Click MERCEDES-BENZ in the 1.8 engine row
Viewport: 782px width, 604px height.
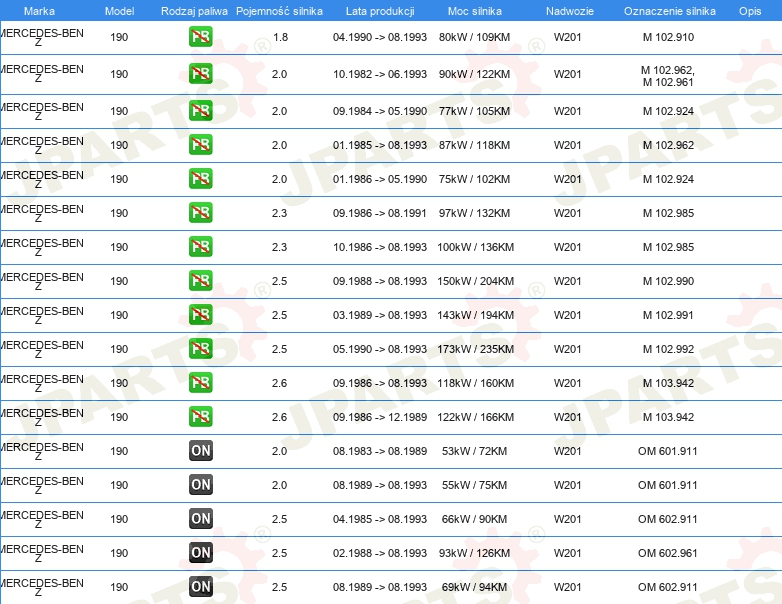[x=42, y=37]
